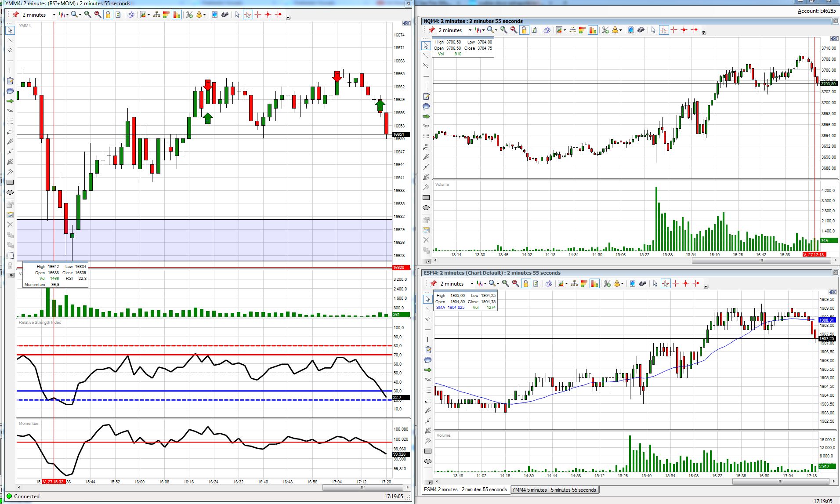The width and height of the screenshot is (840, 504).
Task: Click the pushpin icon in NQM4 toolbar
Action: (x=431, y=30)
